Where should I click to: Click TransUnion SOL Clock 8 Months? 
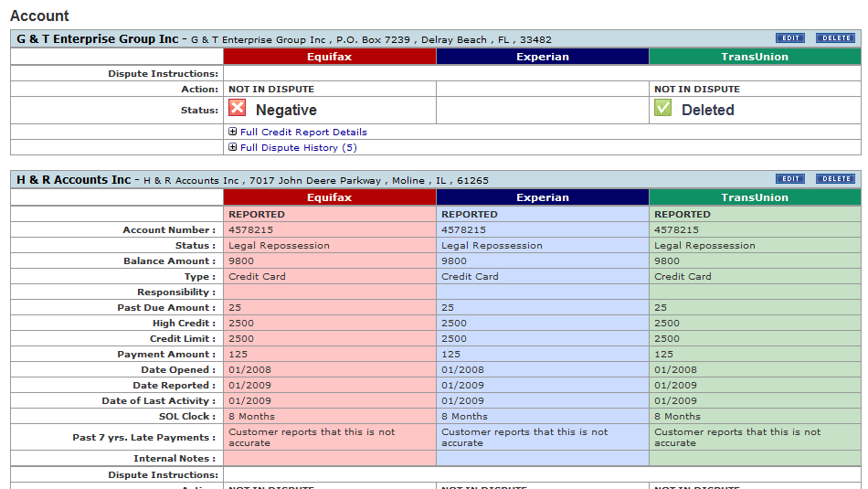[677, 416]
